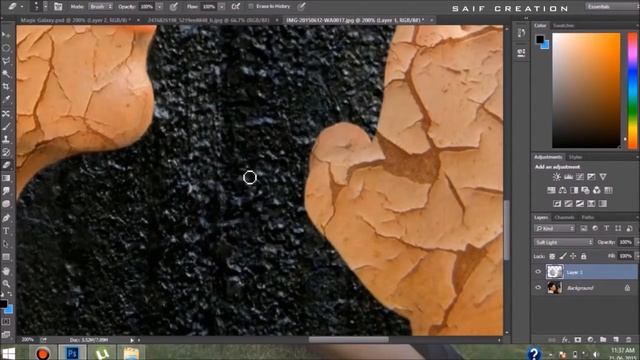Select the Horizontal Type tool
Screen dimensions: 640x360
click(x=6, y=231)
